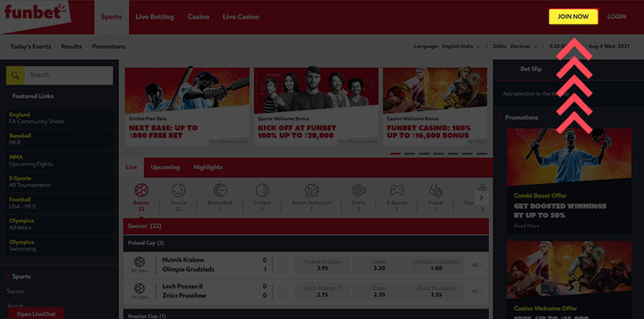
Task: Click the yellow search magnifier icon
Action: [x=15, y=75]
